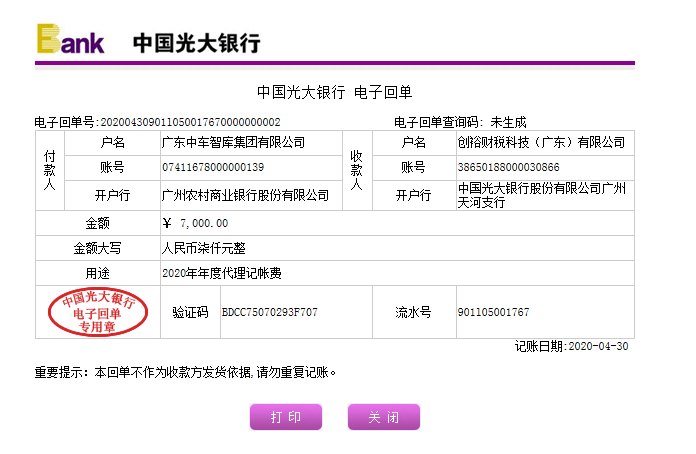Click the 中国光大银行 header title

[x=197, y=43]
